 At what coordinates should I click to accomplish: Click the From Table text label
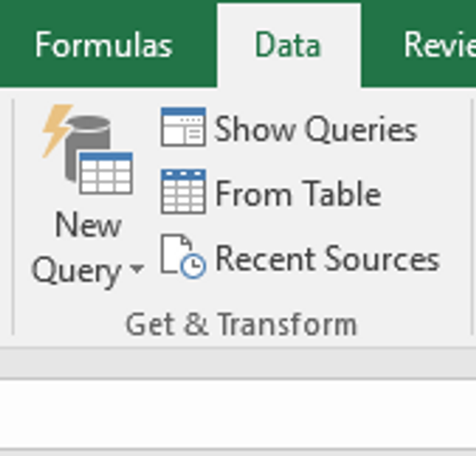click(298, 194)
